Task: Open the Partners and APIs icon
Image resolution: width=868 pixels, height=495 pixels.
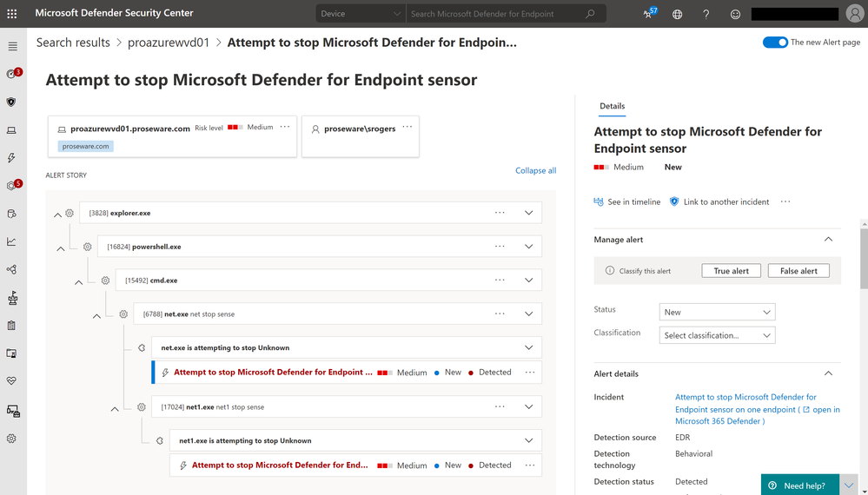Action: click(11, 269)
